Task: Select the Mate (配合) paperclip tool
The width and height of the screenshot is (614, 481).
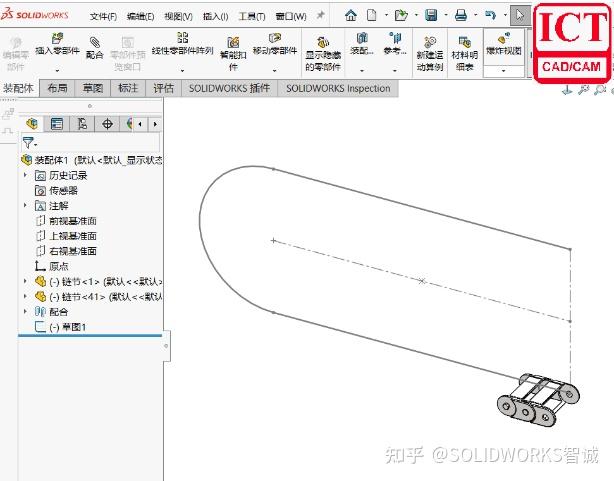Action: (x=94, y=48)
